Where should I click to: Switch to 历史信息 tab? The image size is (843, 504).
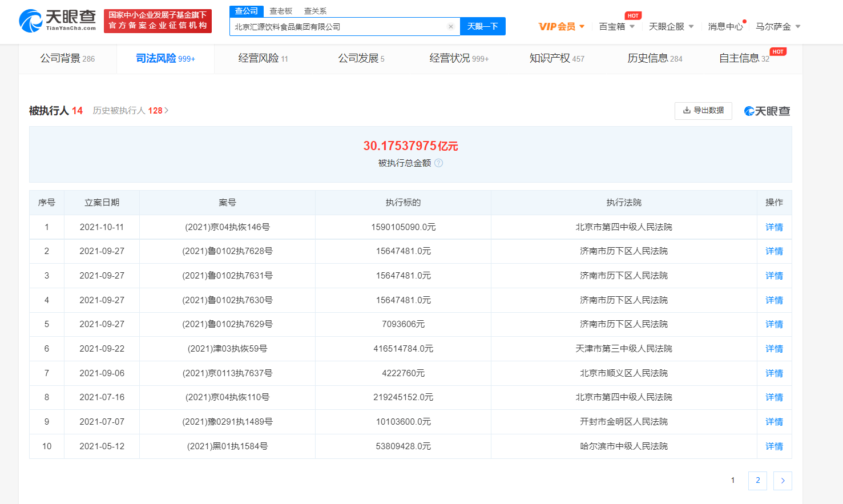click(x=655, y=58)
